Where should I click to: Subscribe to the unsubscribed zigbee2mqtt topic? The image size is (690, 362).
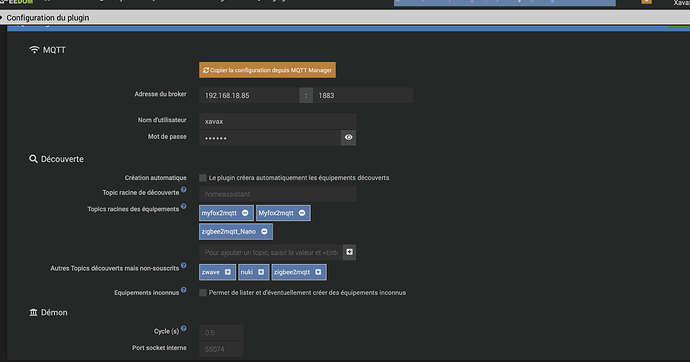[x=318, y=272]
